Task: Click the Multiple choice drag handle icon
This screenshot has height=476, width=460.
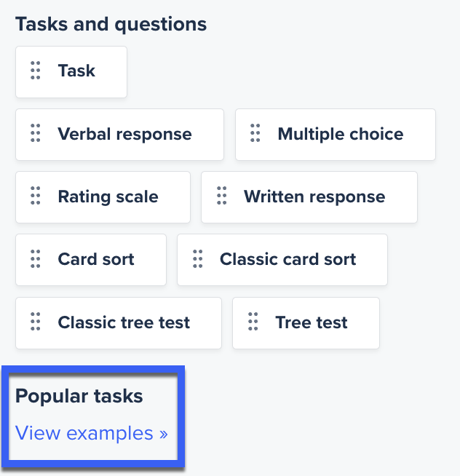Action: coord(255,133)
